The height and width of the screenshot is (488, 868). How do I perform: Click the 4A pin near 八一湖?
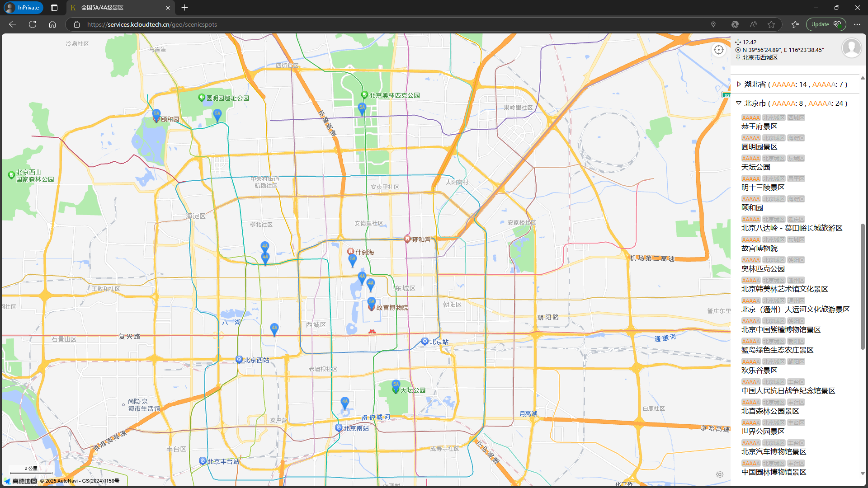(274, 328)
